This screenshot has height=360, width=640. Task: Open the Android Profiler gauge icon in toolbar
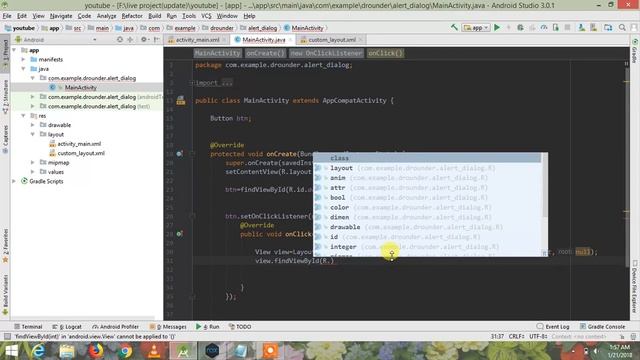[544, 27]
